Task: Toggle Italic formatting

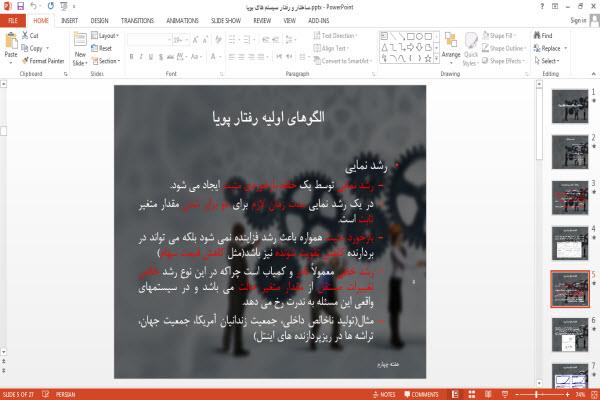Action: click(141, 57)
